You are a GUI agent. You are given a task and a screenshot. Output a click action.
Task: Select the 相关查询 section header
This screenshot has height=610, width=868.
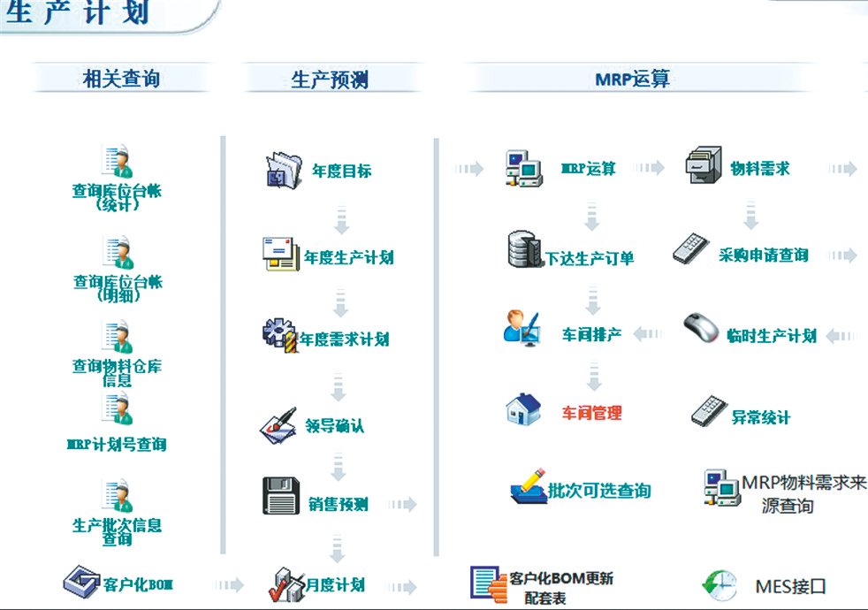121,79
